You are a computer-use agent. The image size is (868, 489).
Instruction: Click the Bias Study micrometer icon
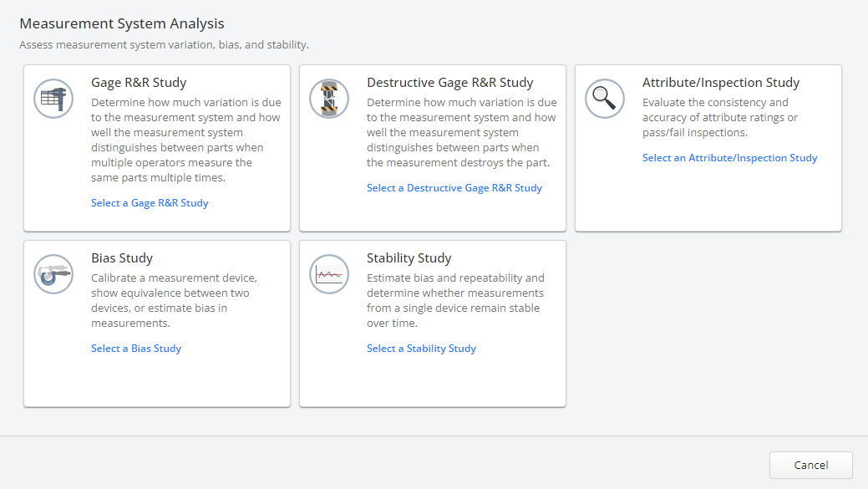(53, 273)
